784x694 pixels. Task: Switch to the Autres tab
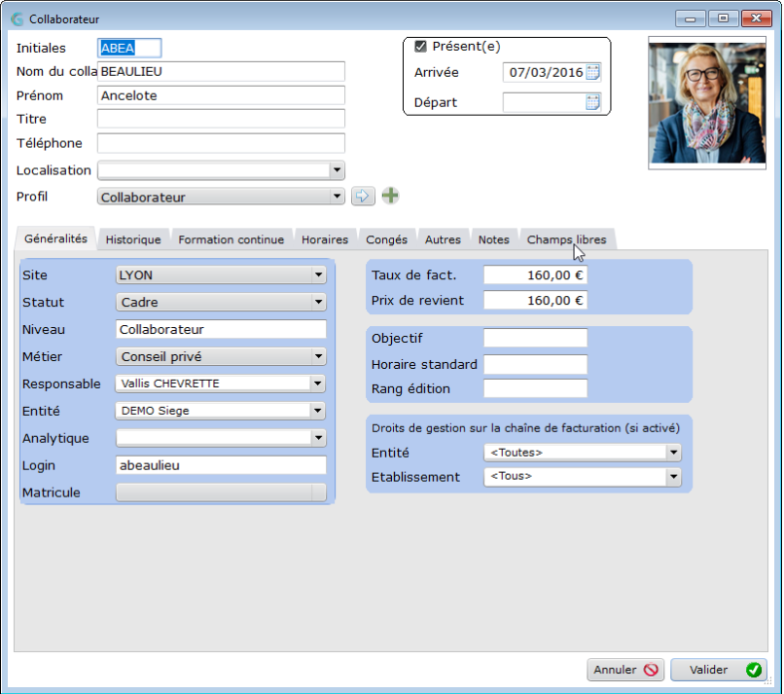[443, 239]
